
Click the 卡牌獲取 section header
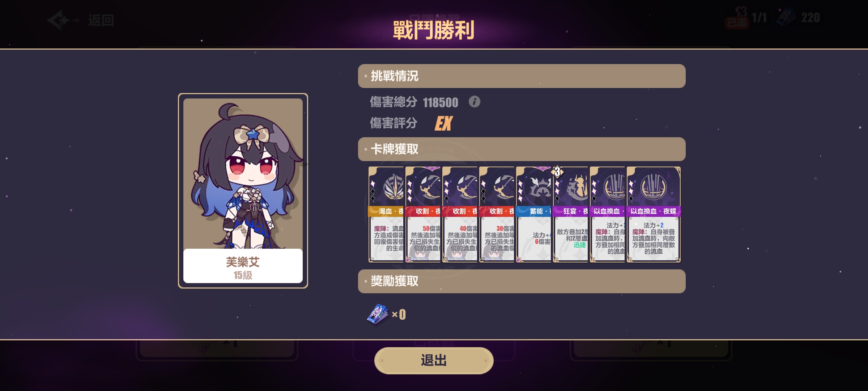[x=522, y=149]
